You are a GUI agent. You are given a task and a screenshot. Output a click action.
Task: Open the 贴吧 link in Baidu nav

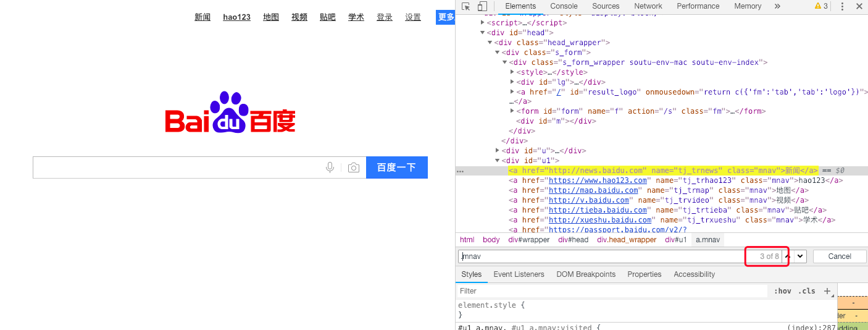point(328,17)
